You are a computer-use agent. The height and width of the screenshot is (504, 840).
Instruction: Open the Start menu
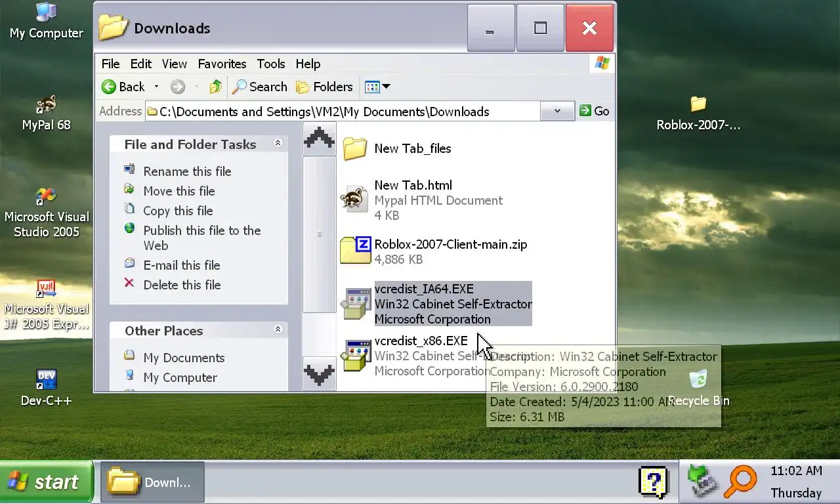pyautogui.click(x=47, y=482)
